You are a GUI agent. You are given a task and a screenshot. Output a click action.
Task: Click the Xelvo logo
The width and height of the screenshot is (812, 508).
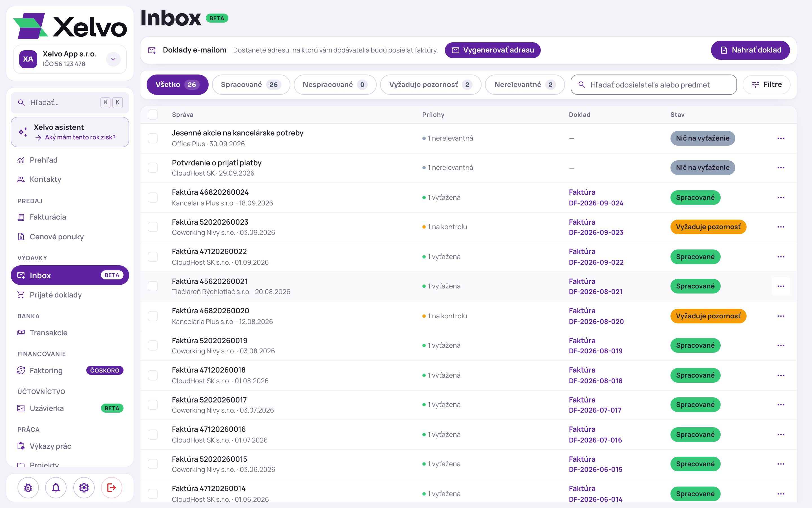tap(70, 26)
